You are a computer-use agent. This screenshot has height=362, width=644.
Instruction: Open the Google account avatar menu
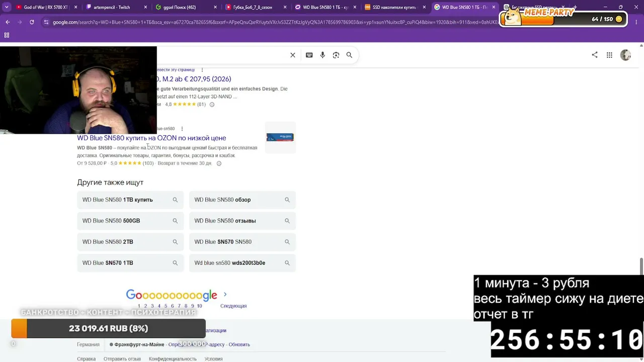click(x=625, y=55)
